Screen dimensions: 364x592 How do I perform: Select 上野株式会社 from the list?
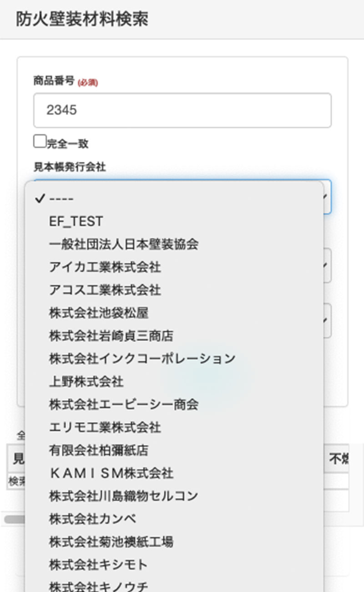point(86,381)
